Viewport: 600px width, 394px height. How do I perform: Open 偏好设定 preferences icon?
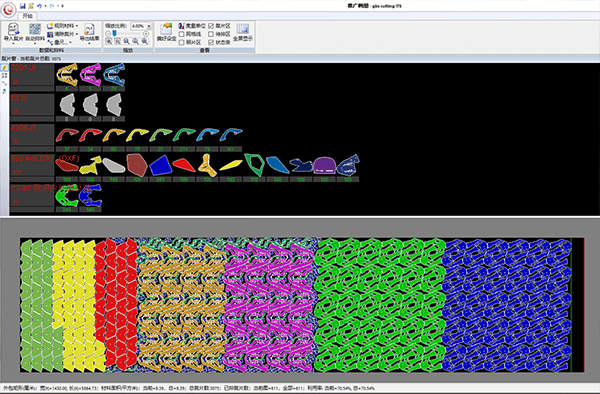166,29
